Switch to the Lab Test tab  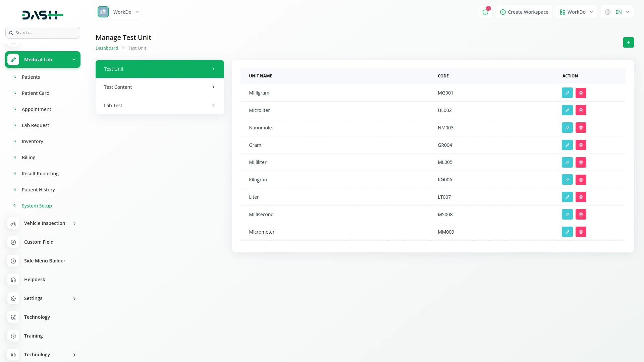pos(160,106)
